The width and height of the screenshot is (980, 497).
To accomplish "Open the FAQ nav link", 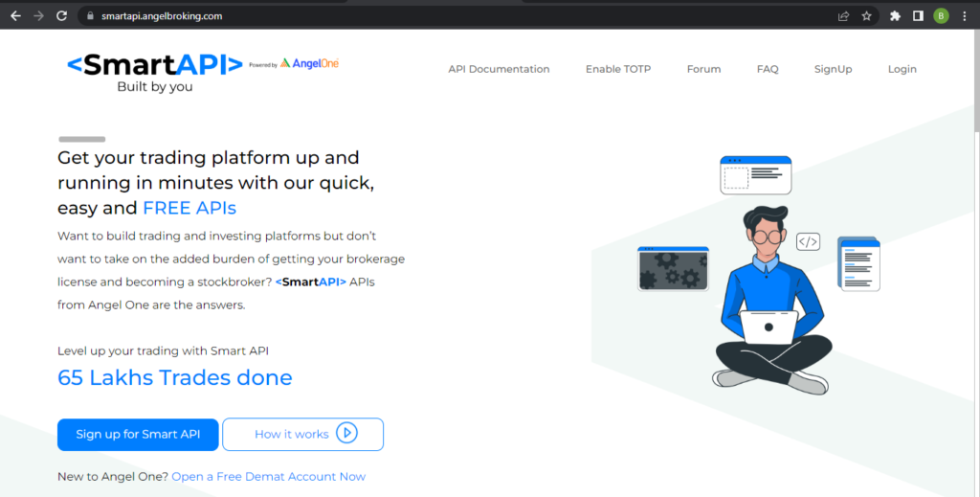I will (x=768, y=69).
